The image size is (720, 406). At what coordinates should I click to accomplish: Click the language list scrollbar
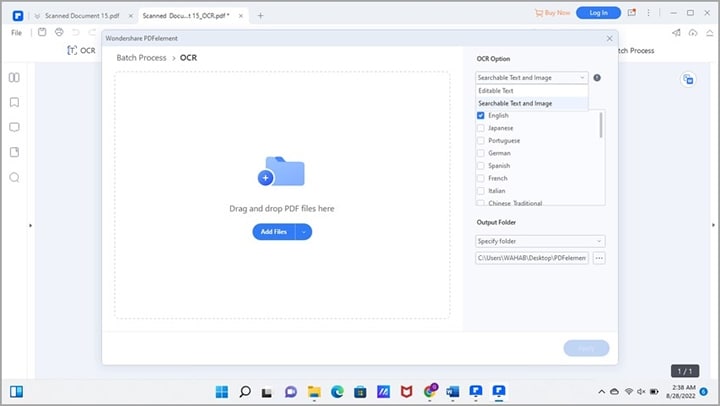[601, 124]
